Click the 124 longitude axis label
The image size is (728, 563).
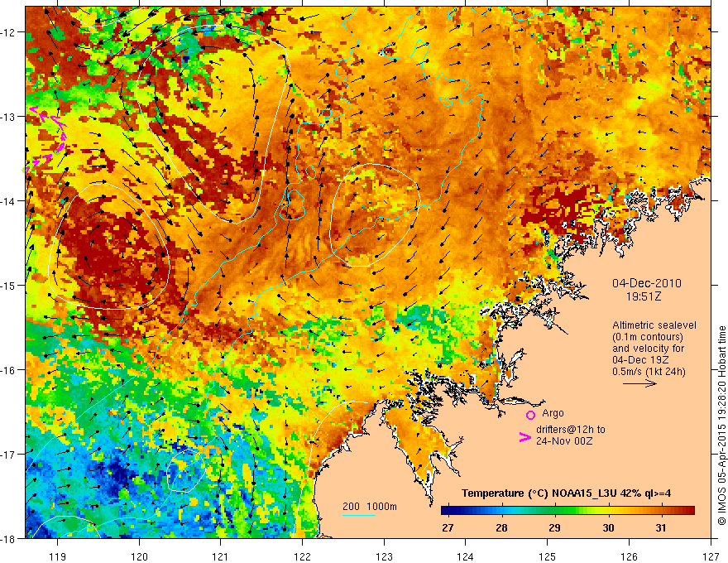pos(466,556)
